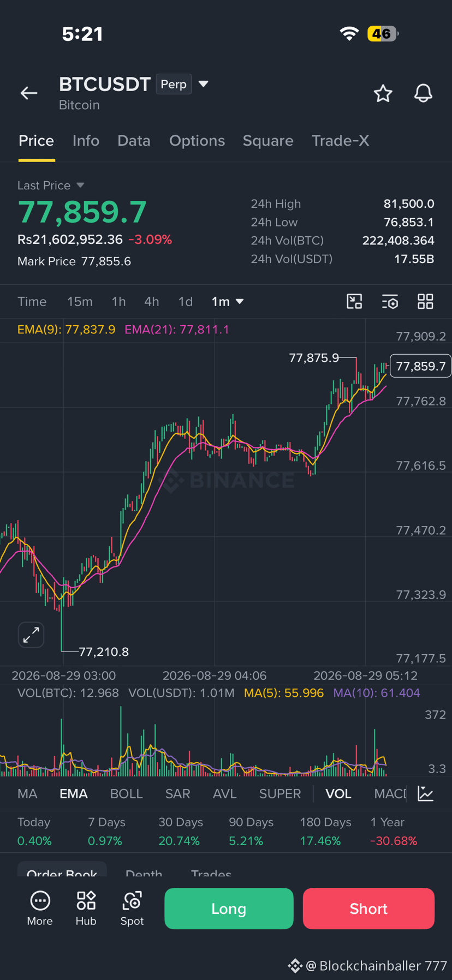Tap the 24h Vol(USDT) 17.55B value
Screen dimensions: 452x980
pos(414,259)
